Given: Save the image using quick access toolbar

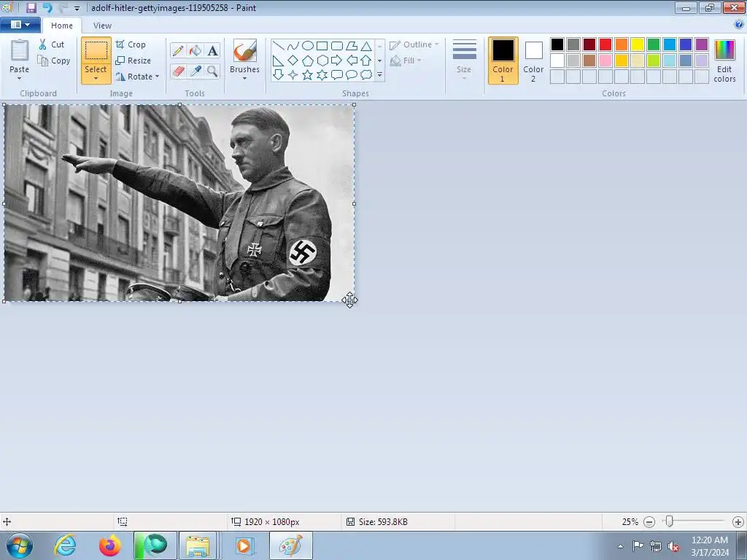Looking at the screenshot, I should click(31, 7).
